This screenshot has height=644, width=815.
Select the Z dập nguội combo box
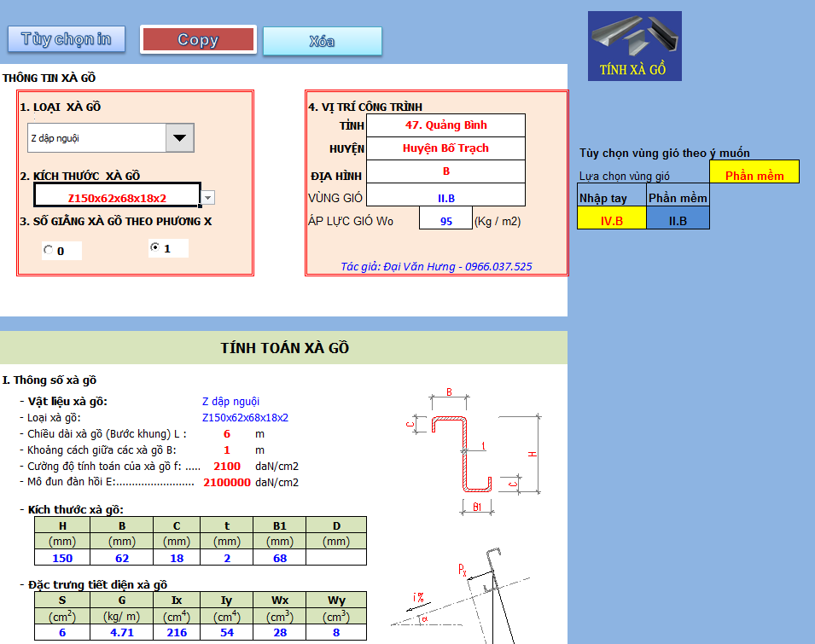[x=111, y=138]
